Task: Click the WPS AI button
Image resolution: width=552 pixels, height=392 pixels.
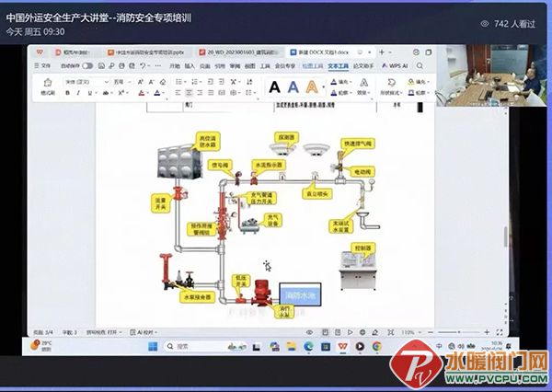Action: tap(395, 65)
